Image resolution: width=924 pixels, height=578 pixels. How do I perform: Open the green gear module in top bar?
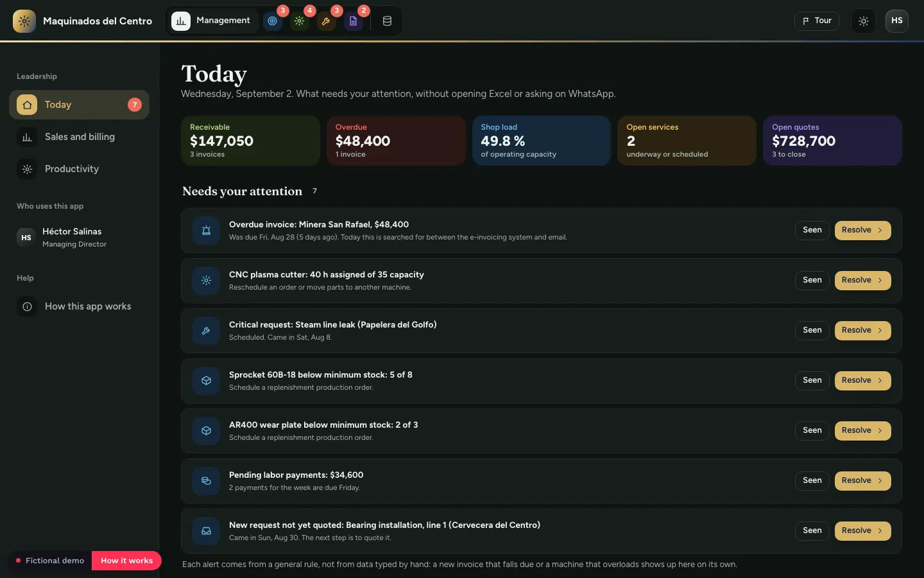click(x=300, y=21)
